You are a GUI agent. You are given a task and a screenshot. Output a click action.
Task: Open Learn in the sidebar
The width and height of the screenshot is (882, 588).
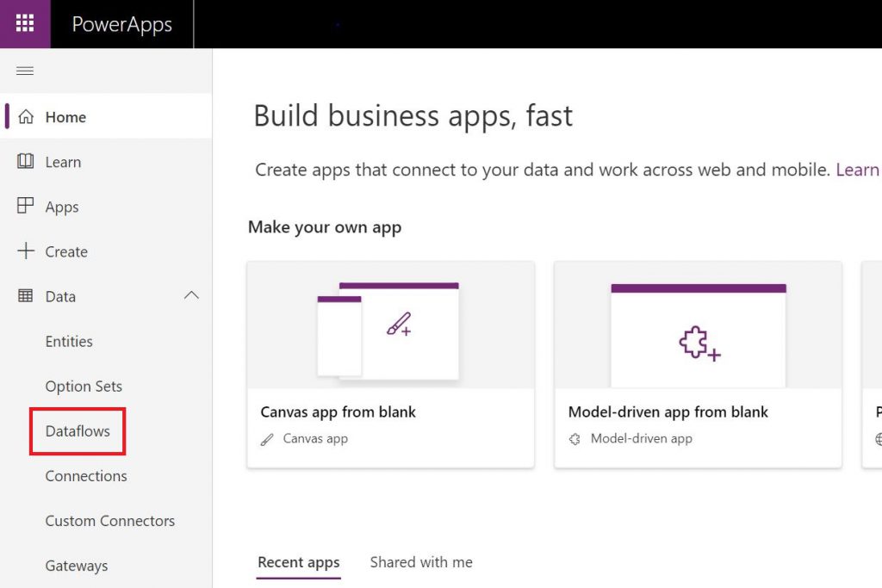click(106, 161)
